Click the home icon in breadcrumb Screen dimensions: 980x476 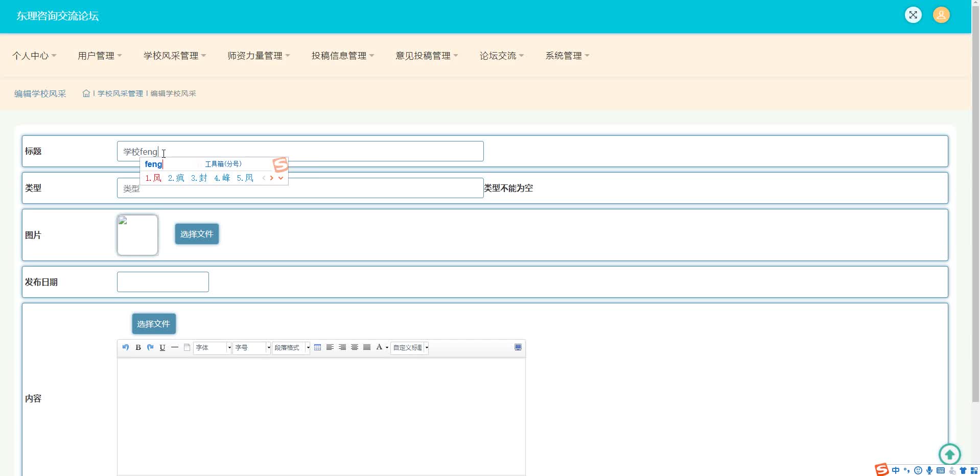[x=86, y=93]
